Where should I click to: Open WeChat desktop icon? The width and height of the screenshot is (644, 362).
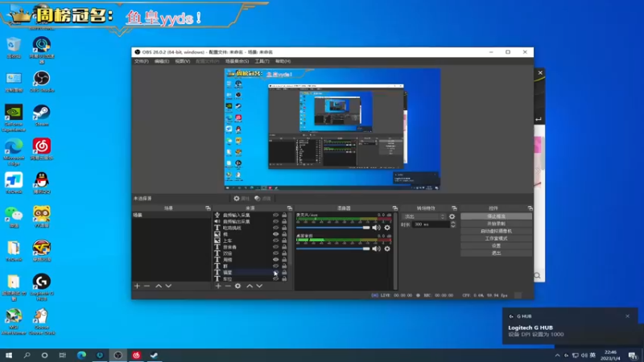tap(14, 217)
